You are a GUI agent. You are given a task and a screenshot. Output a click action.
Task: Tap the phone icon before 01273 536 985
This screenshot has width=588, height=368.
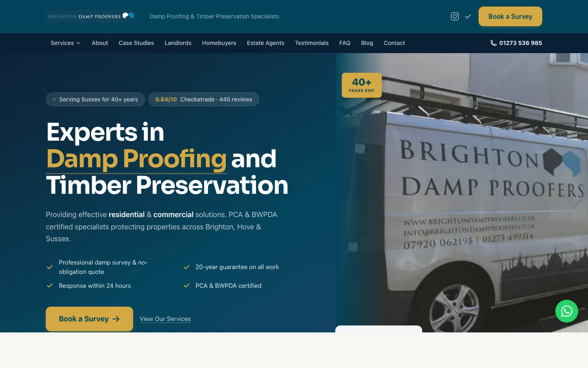(493, 43)
